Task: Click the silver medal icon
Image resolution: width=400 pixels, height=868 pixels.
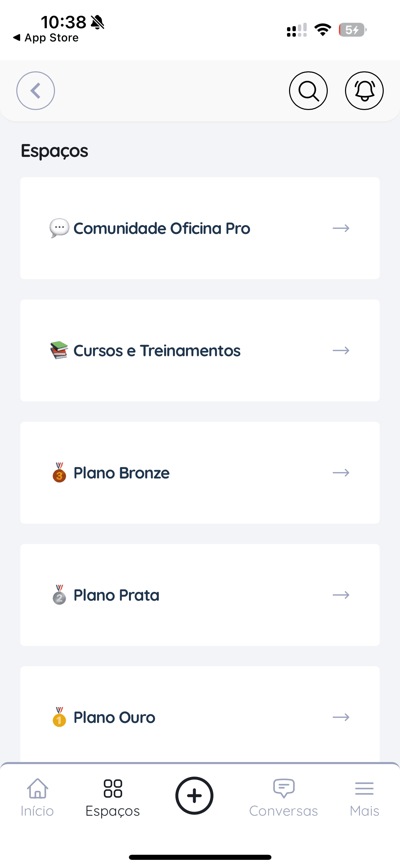Action: tap(59, 595)
